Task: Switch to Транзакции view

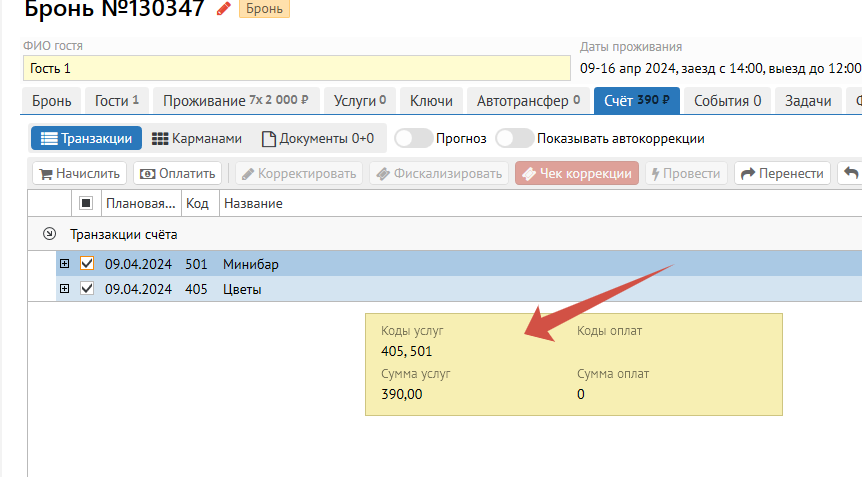Action: 86,138
